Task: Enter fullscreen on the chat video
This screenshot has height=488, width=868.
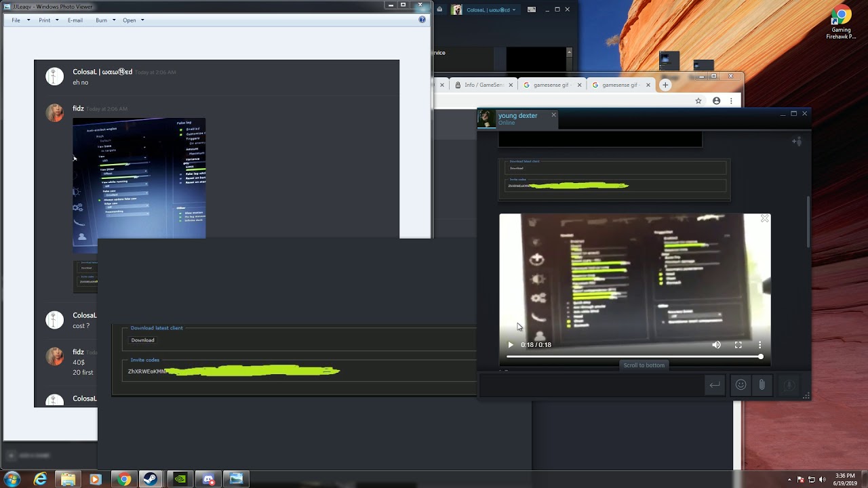Action: [738, 345]
